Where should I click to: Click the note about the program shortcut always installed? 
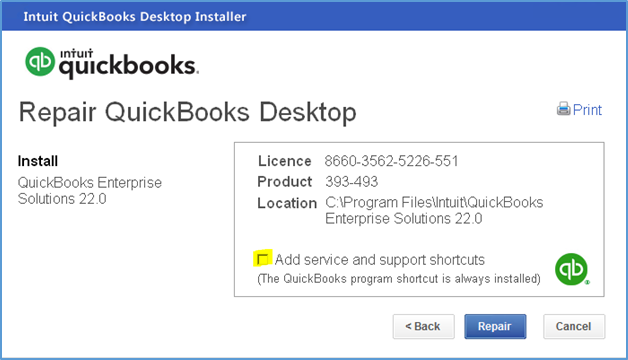(x=399, y=279)
